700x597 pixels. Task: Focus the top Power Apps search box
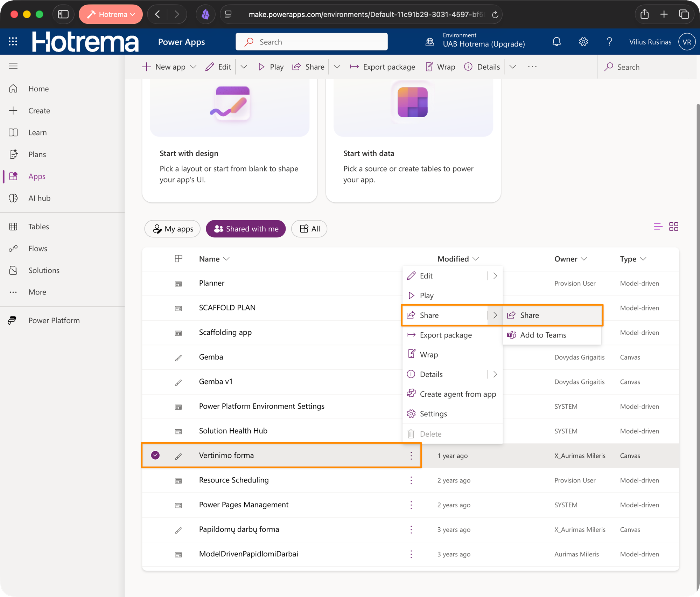click(311, 42)
